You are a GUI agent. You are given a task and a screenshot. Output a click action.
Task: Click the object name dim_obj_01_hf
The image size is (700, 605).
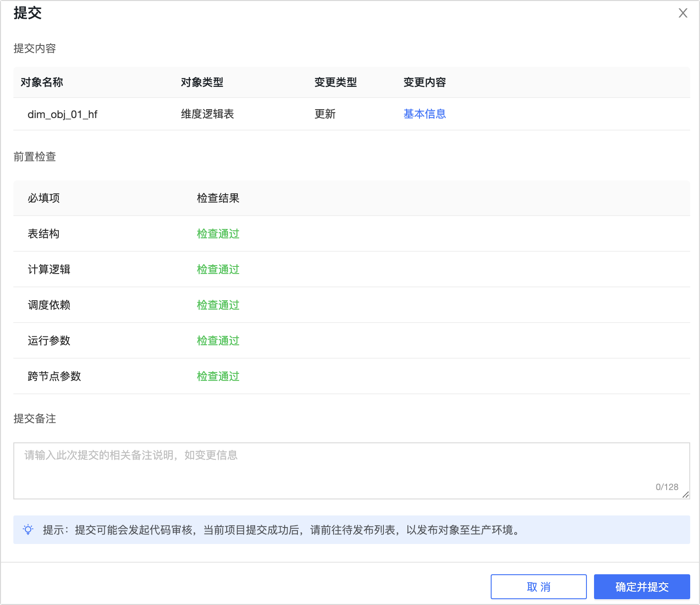[62, 114]
